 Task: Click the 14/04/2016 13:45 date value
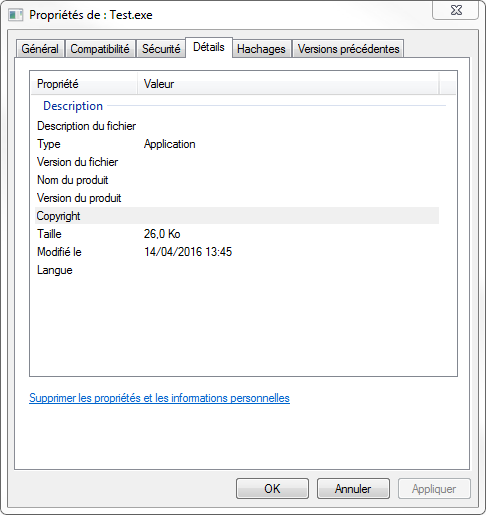coord(188,252)
